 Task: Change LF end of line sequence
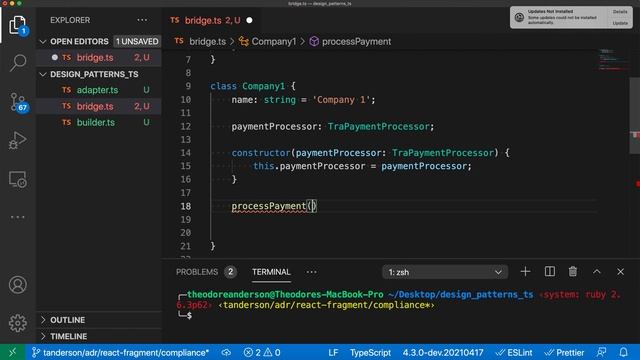(333, 352)
